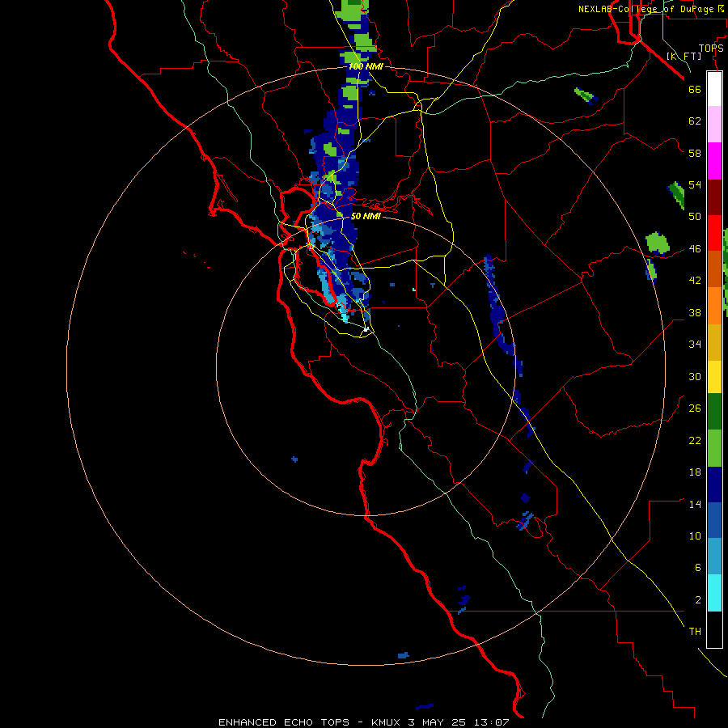Click the legend value 18
Viewport: 728px width, 728px height.
[x=695, y=472]
